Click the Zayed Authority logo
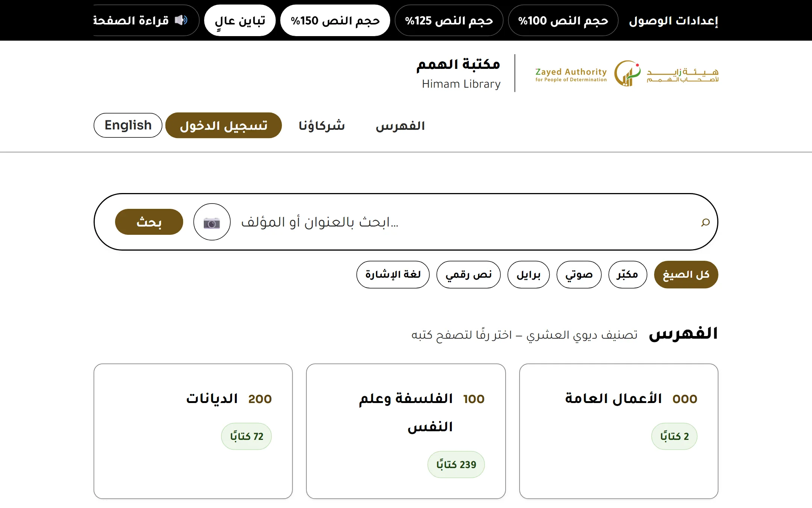 pyautogui.click(x=627, y=73)
